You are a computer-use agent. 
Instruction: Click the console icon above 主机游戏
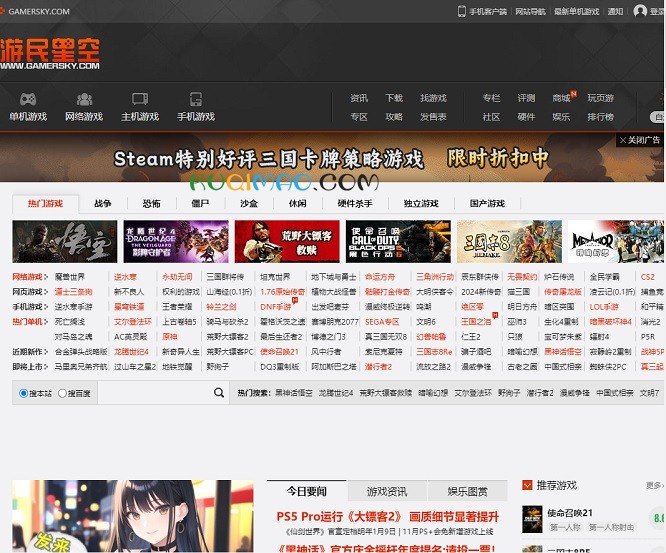point(140,99)
